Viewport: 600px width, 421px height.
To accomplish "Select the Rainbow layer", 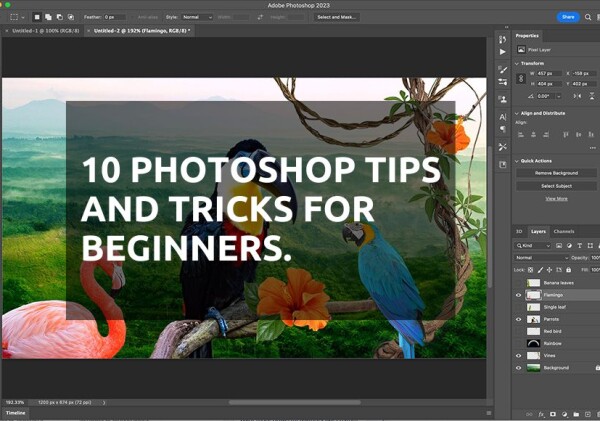I will [x=556, y=344].
